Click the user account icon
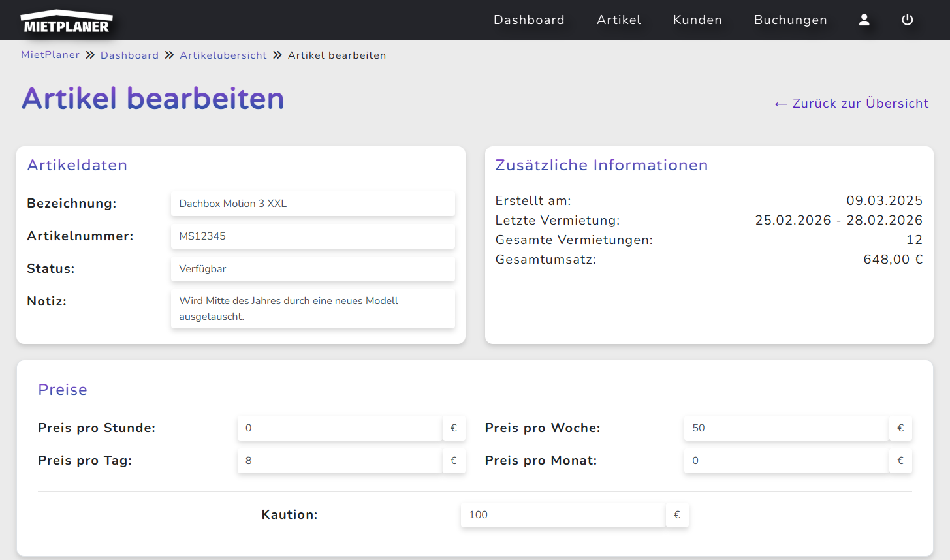 [x=864, y=20]
